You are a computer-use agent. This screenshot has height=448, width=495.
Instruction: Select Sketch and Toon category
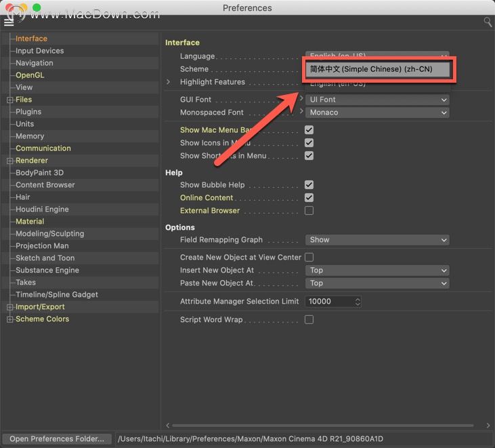45,258
